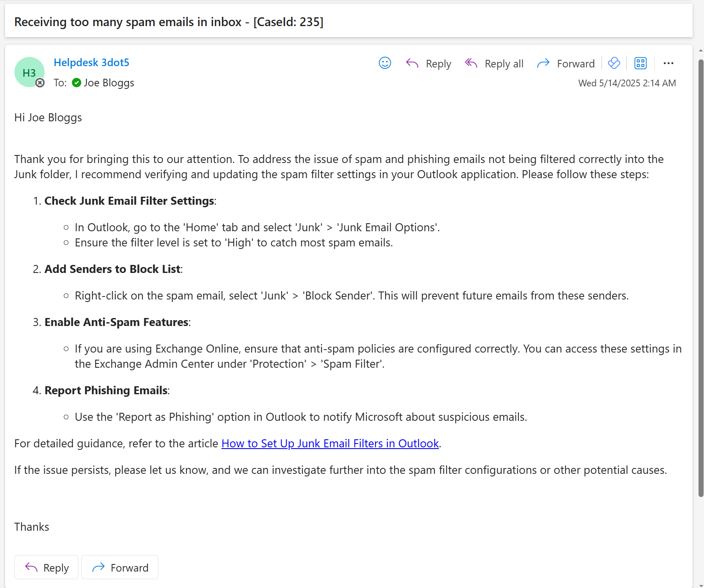The height and width of the screenshot is (588, 704).
Task: Click the vertical scrollbar thumb
Action: [701, 278]
